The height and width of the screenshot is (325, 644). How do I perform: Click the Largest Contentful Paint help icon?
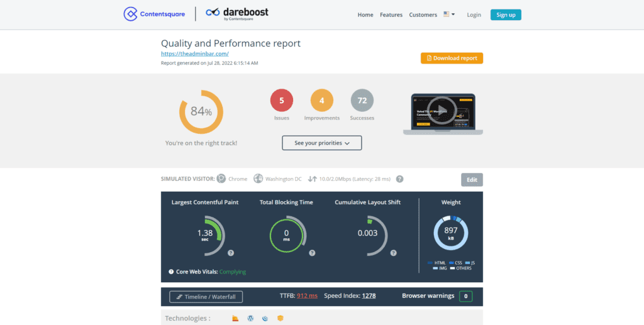tap(231, 253)
